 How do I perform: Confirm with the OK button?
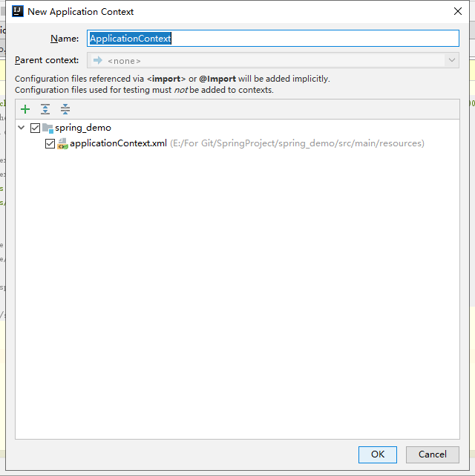pos(377,454)
